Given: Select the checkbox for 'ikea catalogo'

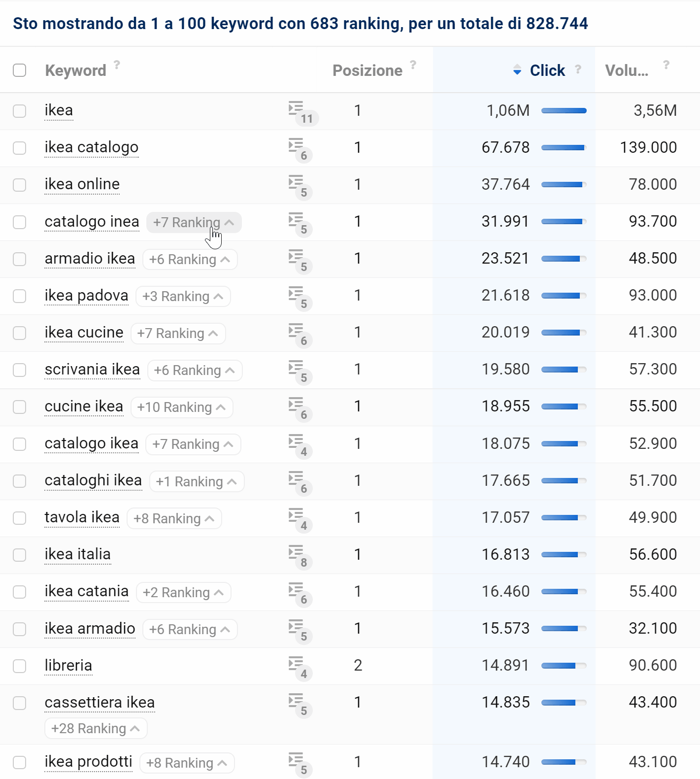Looking at the screenshot, I should [20, 148].
